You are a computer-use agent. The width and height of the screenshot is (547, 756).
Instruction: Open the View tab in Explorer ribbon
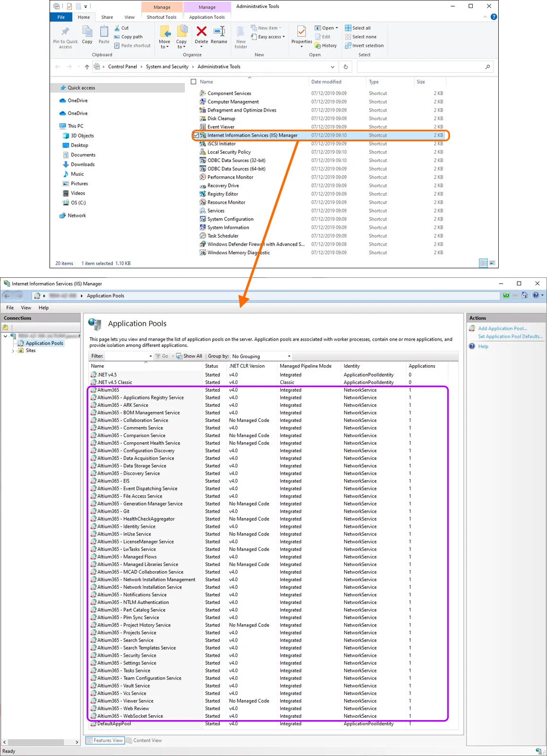point(129,17)
